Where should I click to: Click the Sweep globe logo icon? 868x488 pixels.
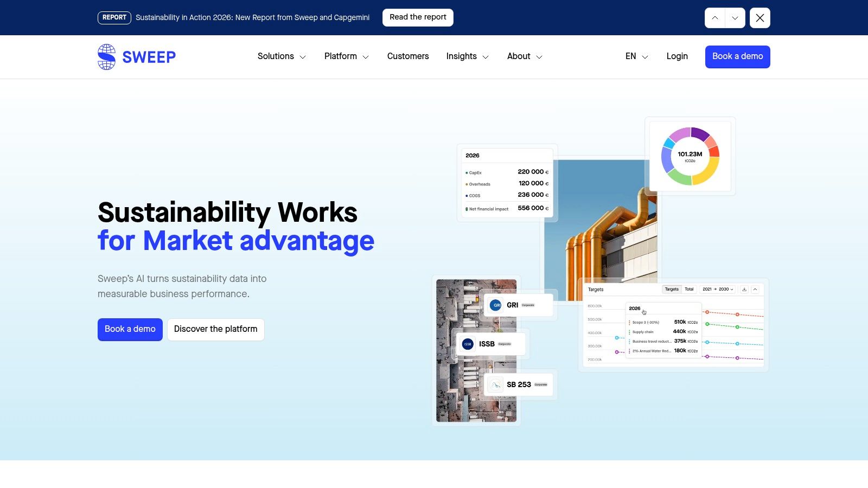click(106, 57)
